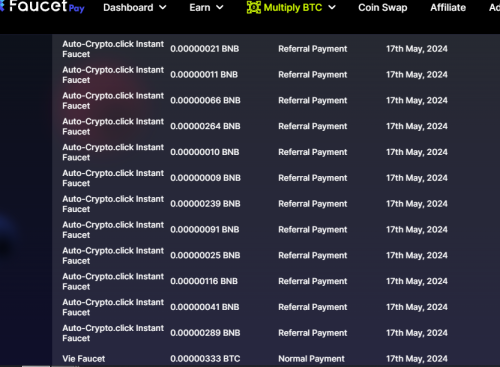
Task: Click the date in Vie Faucet row
Action: 417,359
